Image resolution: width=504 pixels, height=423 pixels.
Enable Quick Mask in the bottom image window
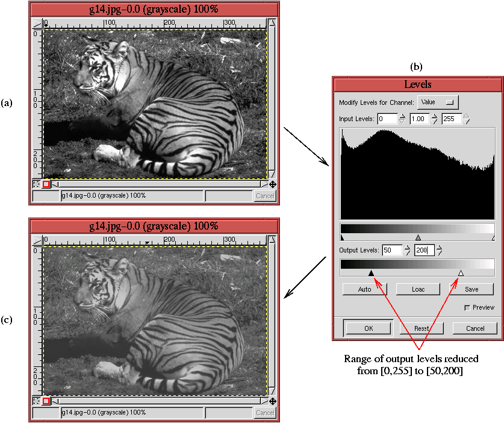(x=45, y=400)
